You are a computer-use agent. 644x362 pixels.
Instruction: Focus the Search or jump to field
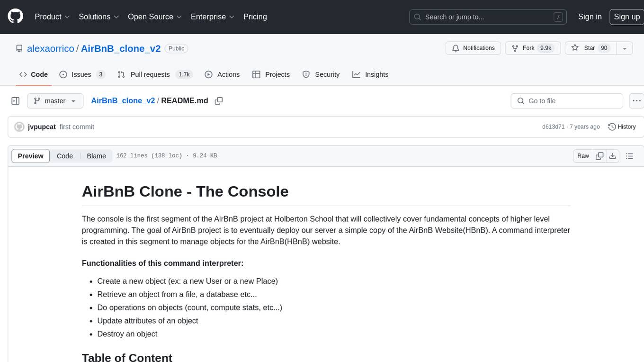(488, 17)
